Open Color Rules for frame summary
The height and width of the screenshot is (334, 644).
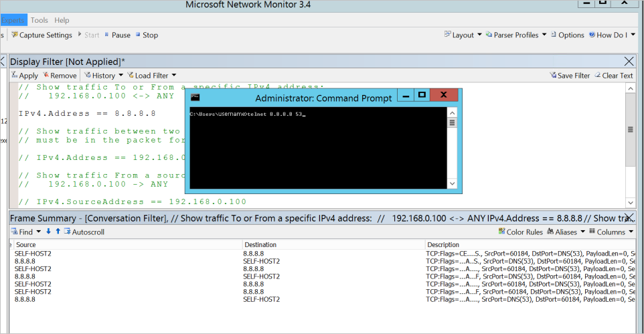tap(521, 232)
